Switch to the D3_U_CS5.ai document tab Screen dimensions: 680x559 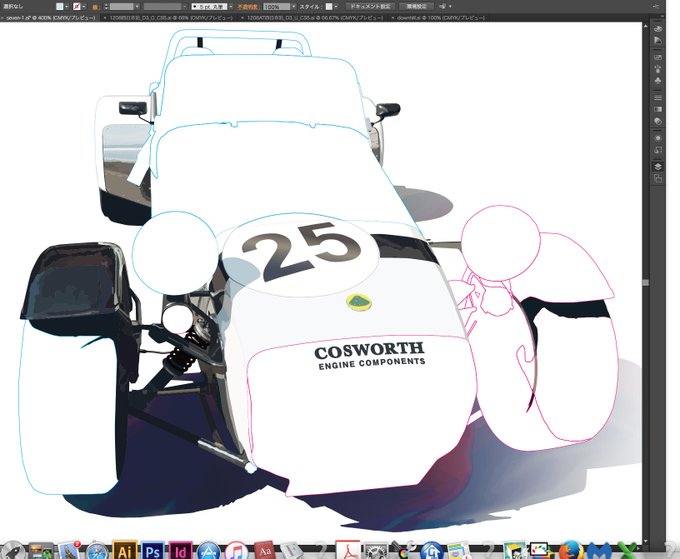click(x=314, y=18)
